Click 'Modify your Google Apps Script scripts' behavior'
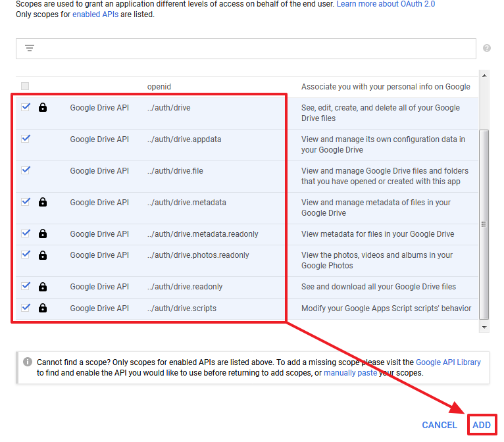The image size is (504, 442). 386,308
